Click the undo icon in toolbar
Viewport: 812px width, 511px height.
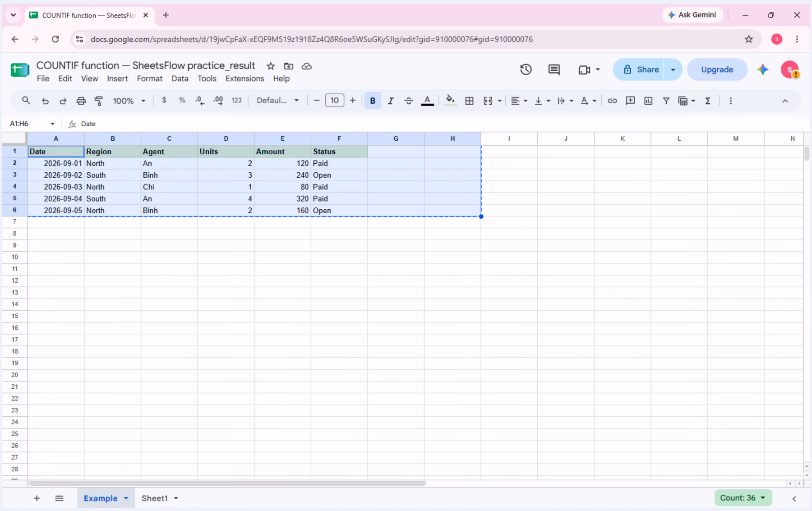45,101
